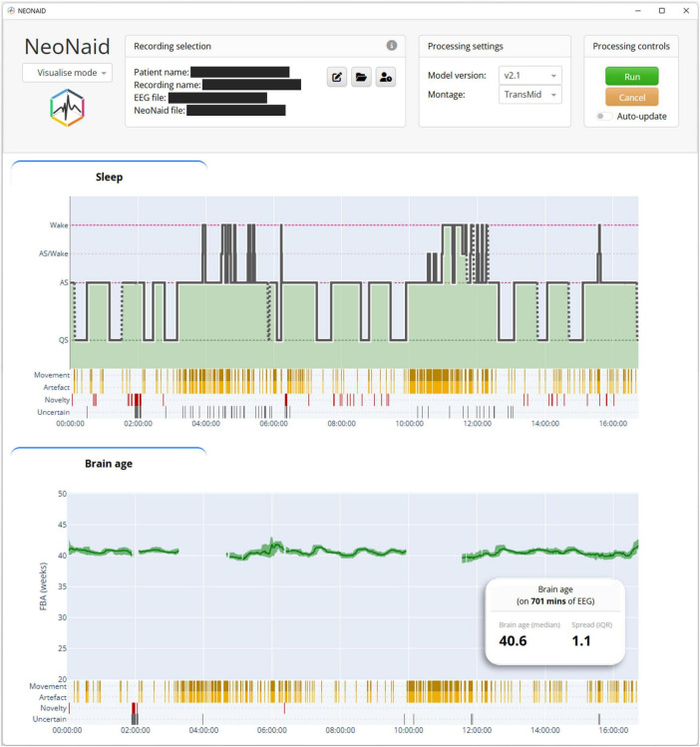This screenshot has width=700, height=747.
Task: Click the Wake spike near 16:00:00 in Sleep plot
Action: coord(599,252)
